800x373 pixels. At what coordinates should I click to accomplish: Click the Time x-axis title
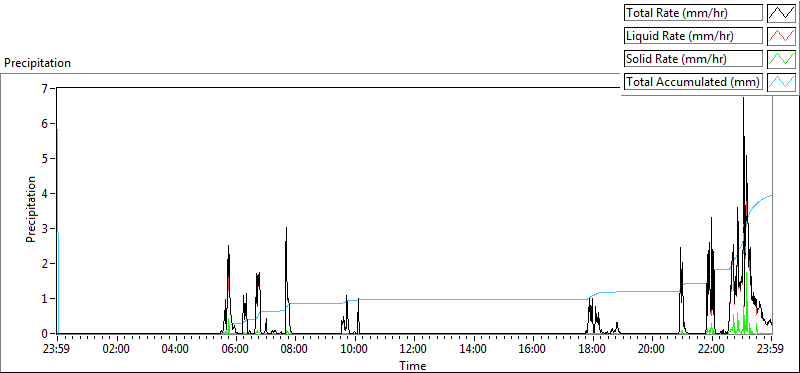[x=413, y=365]
